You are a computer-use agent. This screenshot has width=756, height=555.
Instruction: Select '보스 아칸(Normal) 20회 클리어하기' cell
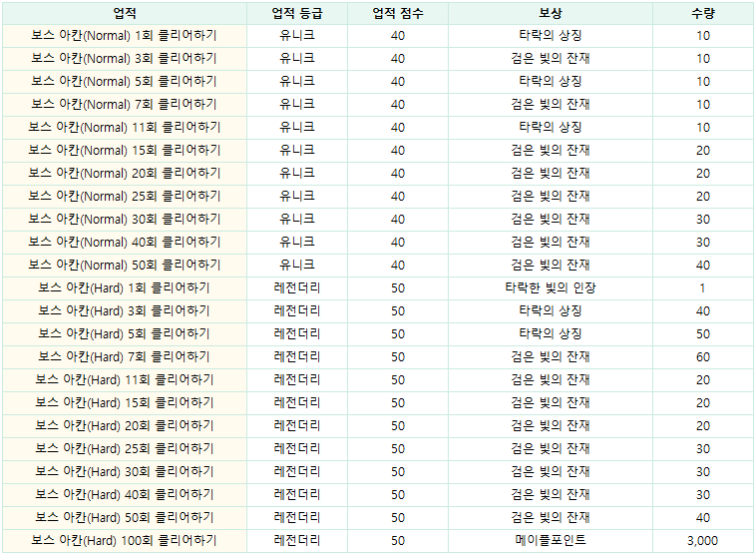[125, 174]
